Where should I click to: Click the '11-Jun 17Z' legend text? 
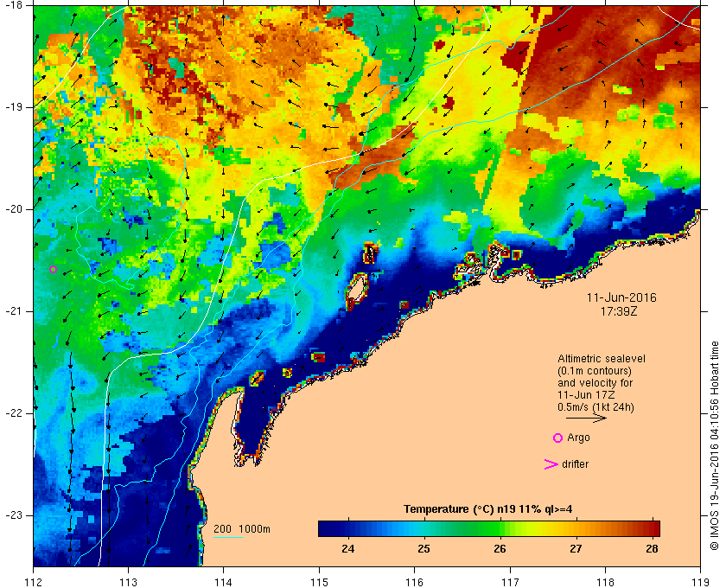click(x=586, y=395)
